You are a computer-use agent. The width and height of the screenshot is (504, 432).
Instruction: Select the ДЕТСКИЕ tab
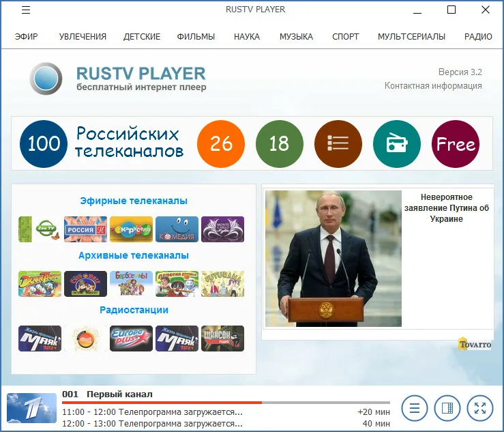[142, 37]
